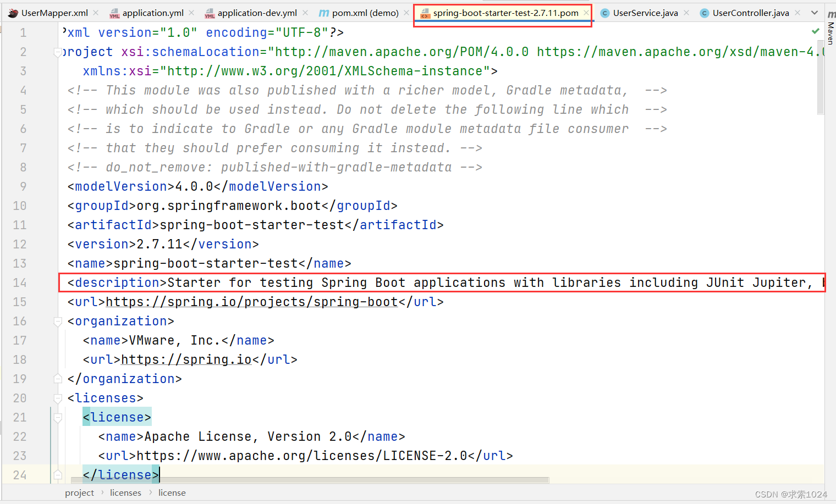Close the application.yml tab
836x504 pixels.
191,13
